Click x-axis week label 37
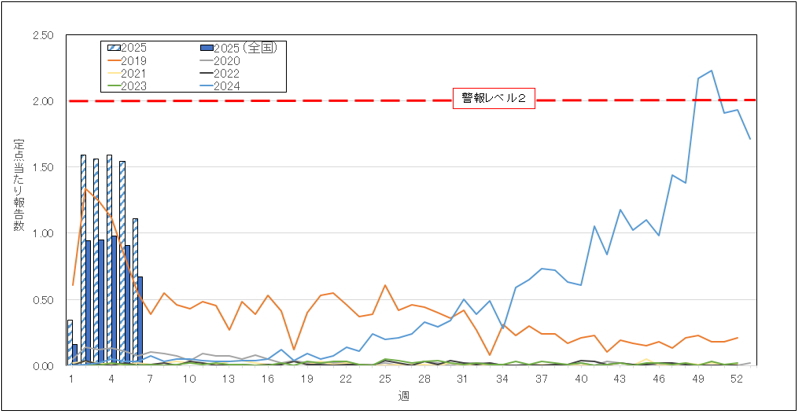This screenshot has width=798, height=412. point(542,379)
